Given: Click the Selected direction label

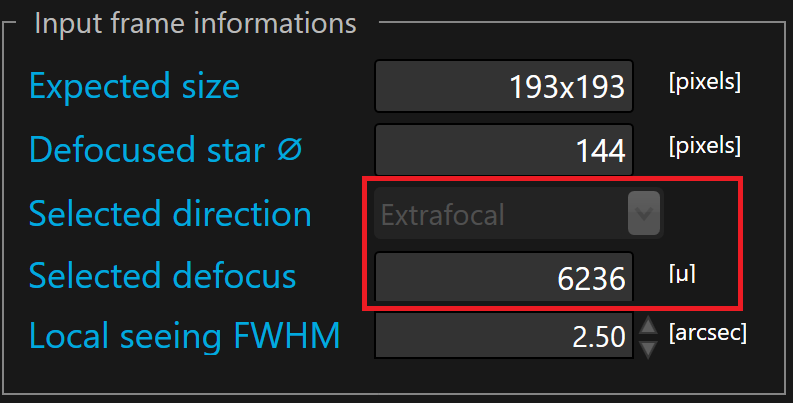Looking at the screenshot, I should coord(170,213).
